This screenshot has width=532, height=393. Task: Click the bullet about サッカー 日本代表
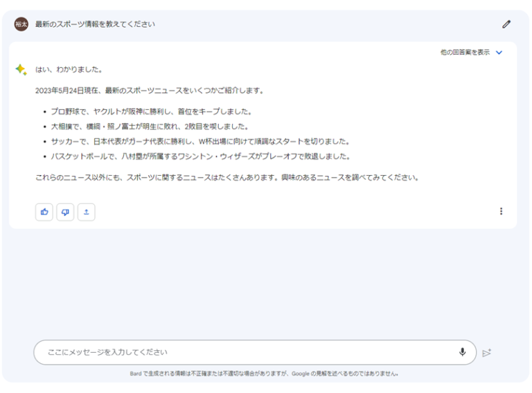tap(200, 141)
